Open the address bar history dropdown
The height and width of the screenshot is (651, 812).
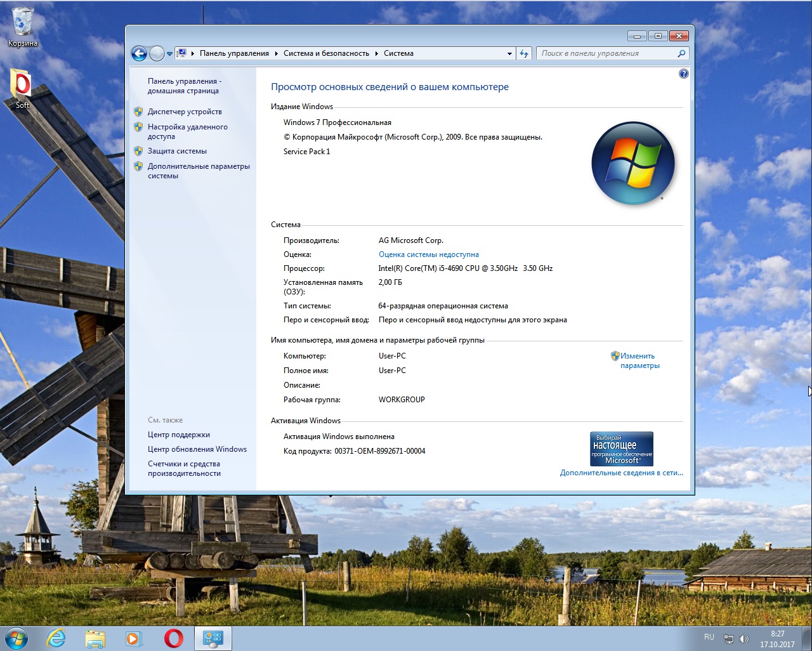point(509,54)
